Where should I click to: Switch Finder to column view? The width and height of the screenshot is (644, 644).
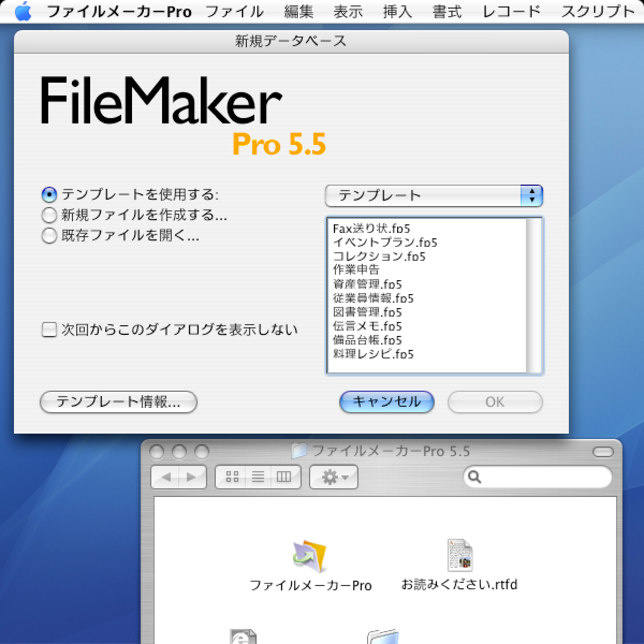pyautogui.click(x=284, y=477)
